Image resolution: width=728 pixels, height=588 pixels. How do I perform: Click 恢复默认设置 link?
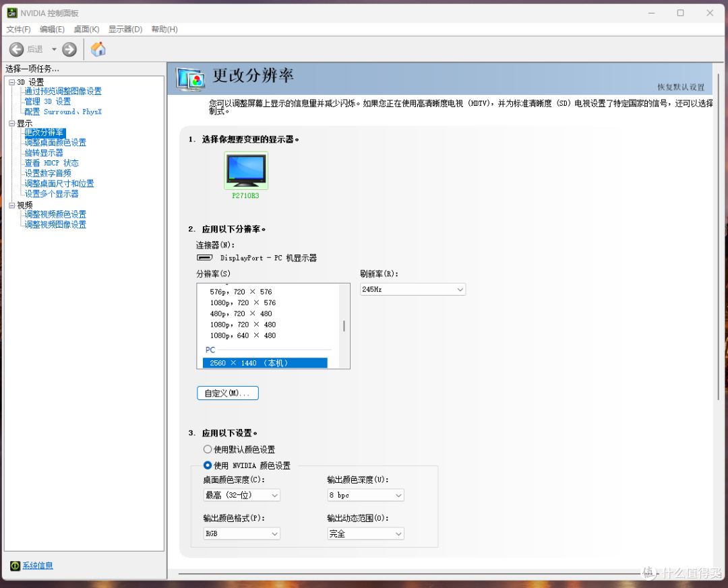(x=681, y=88)
